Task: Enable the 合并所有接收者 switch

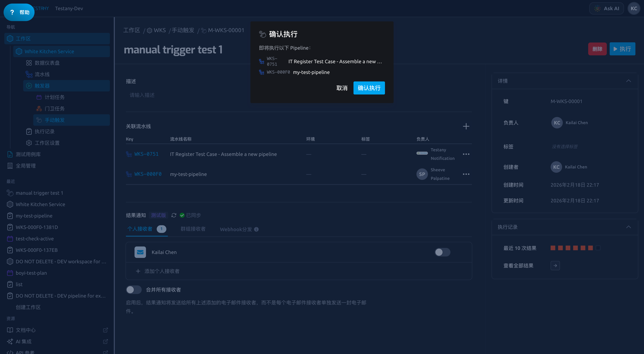Action: point(133,290)
